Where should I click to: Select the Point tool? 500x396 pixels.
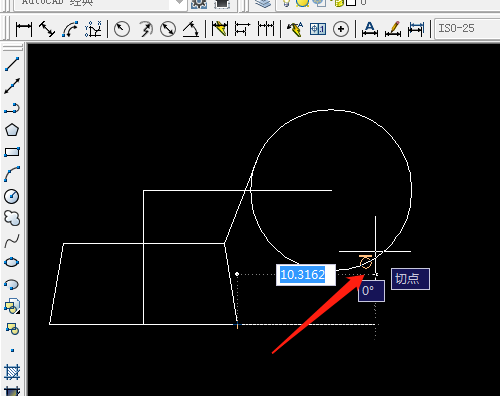click(12, 350)
